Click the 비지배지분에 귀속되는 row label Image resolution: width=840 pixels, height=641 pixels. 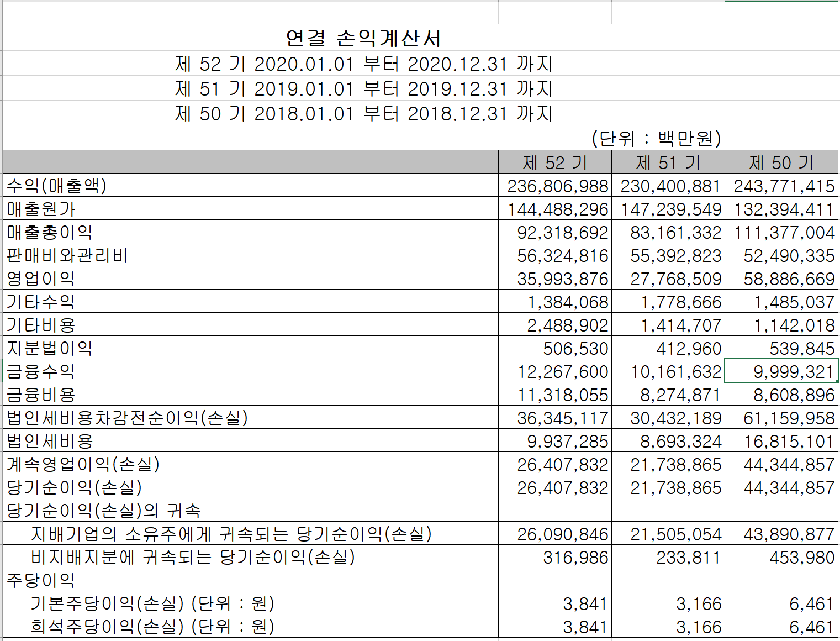[x=193, y=557]
